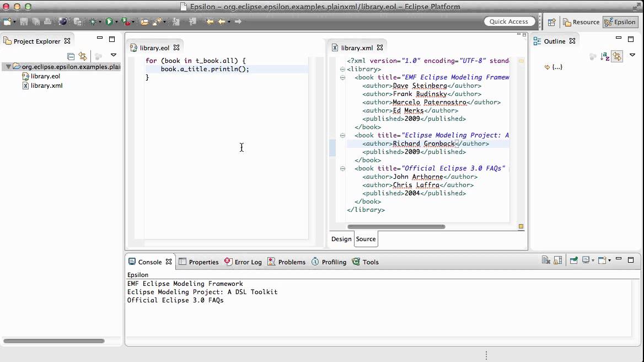Screen dimensions: 644x362
Task: Click the Quick Access search field
Action: coord(509,22)
